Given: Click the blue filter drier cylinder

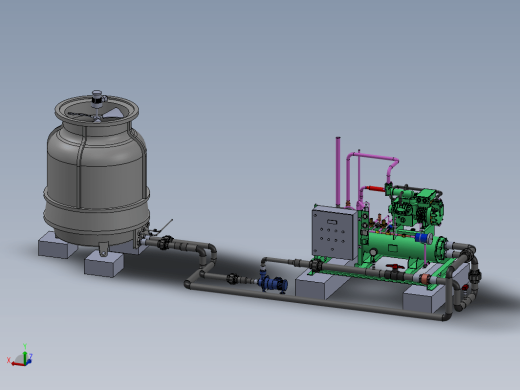Looking at the screenshot, I should pos(423,238).
